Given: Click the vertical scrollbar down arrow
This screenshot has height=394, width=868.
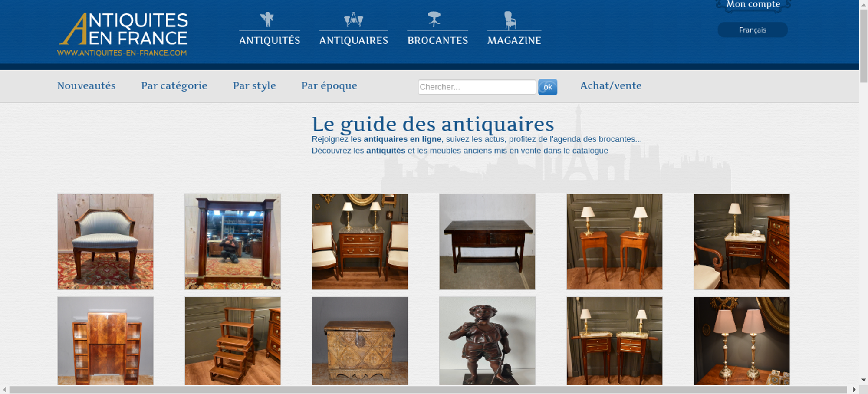Looking at the screenshot, I should click(864, 380).
